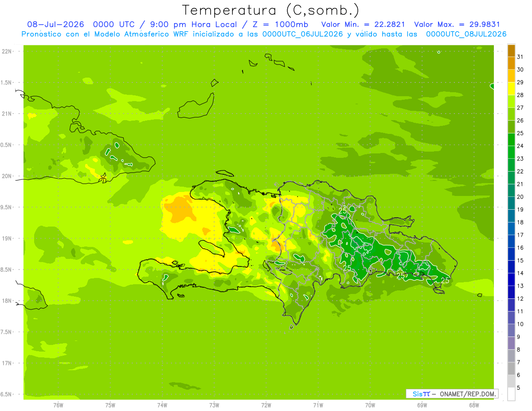Select the '73W' longitude label
The image size is (532, 411).
(214, 405)
